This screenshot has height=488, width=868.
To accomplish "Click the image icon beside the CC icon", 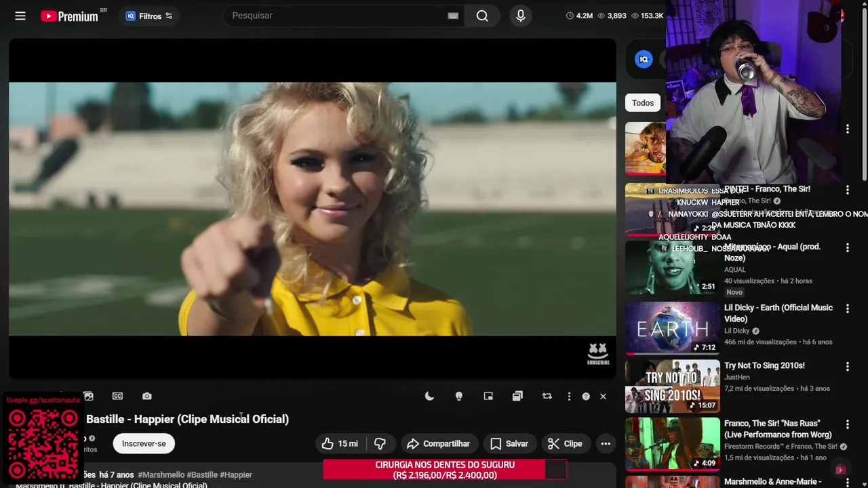I will (88, 396).
